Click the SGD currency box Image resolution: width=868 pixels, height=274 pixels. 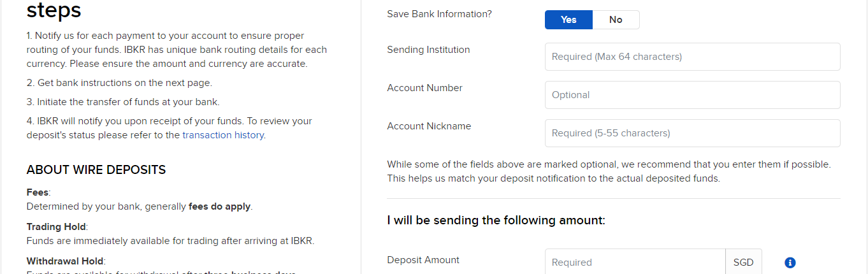coord(743,263)
